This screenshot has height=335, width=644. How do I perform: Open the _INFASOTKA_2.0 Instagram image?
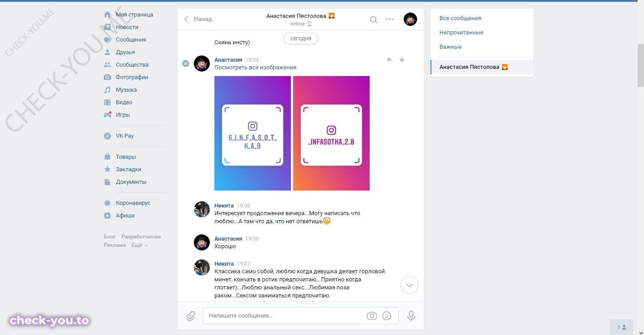pos(332,133)
